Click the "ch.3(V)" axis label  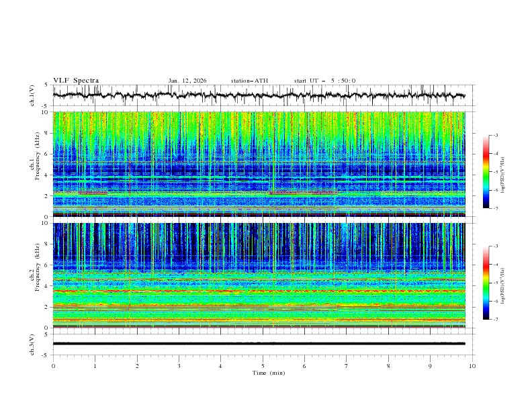pos(32,345)
